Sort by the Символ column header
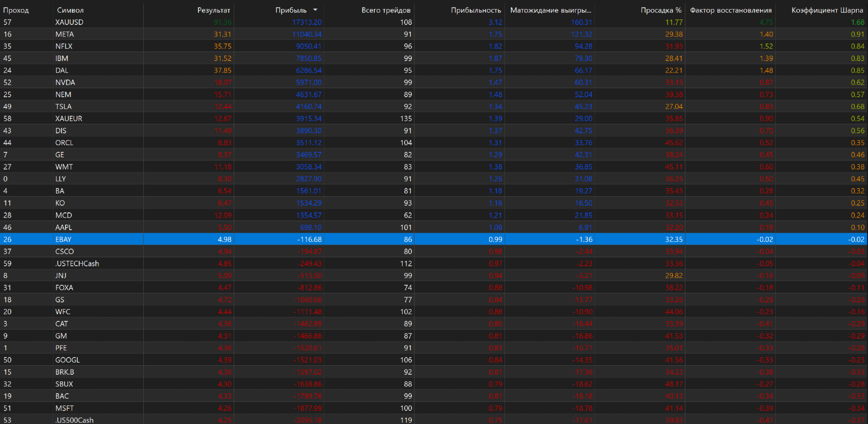The height and width of the screenshot is (424, 868). point(70,10)
